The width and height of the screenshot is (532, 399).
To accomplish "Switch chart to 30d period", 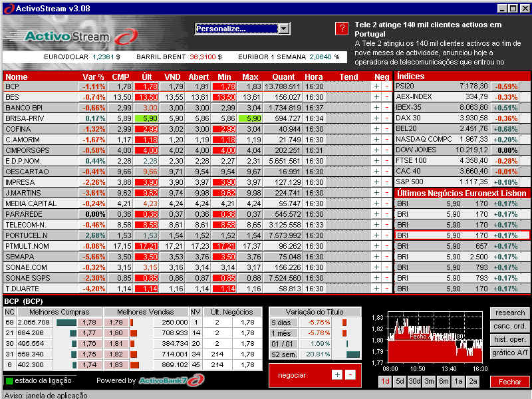I will point(414,381).
